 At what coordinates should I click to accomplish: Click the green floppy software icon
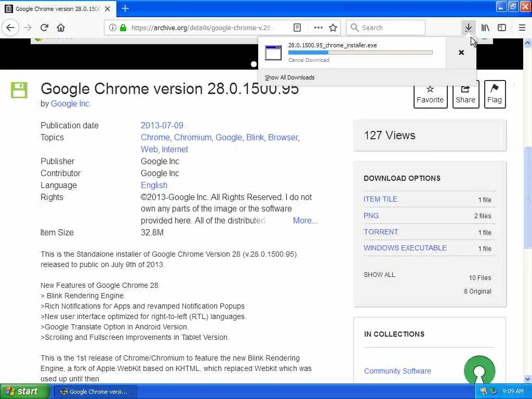pyautogui.click(x=19, y=90)
